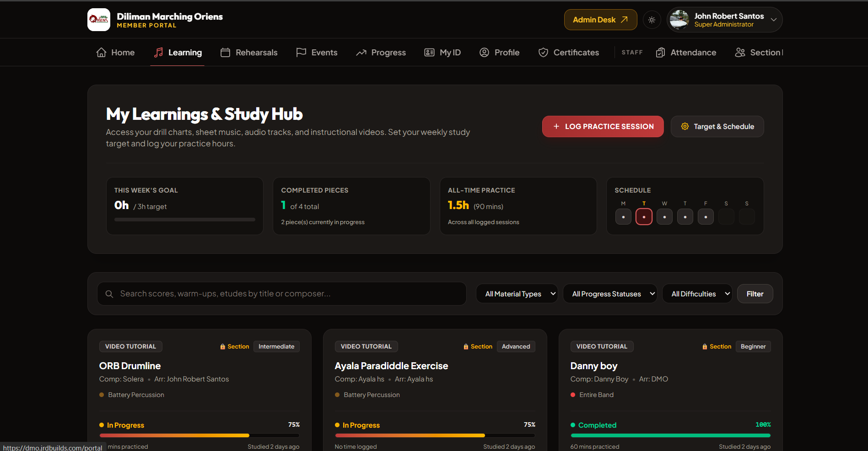868x451 pixels.
Task: Click the Home house icon
Action: point(101,52)
